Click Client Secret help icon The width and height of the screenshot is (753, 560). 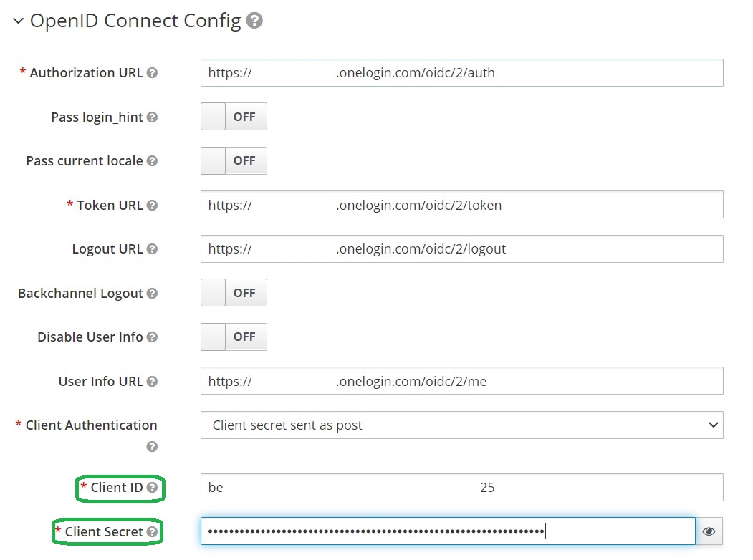click(x=151, y=532)
